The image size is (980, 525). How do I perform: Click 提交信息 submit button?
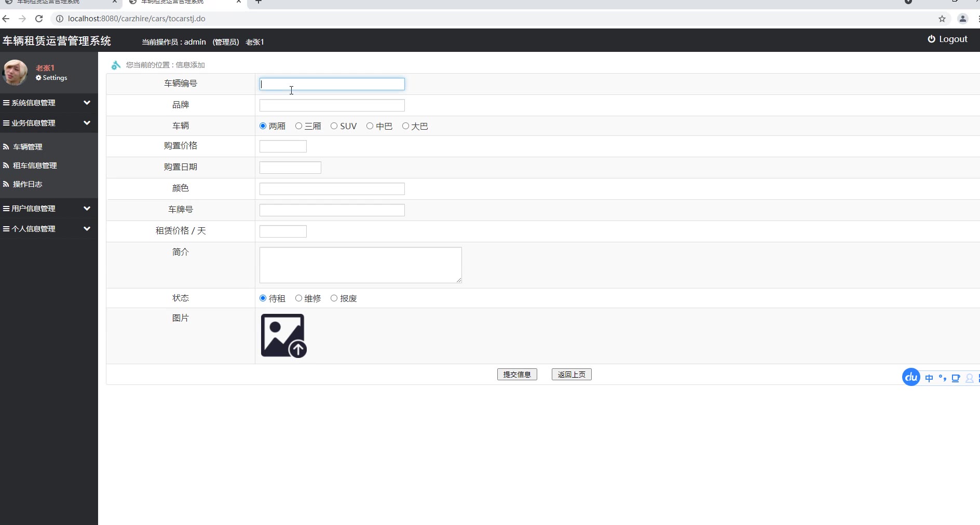tap(517, 375)
